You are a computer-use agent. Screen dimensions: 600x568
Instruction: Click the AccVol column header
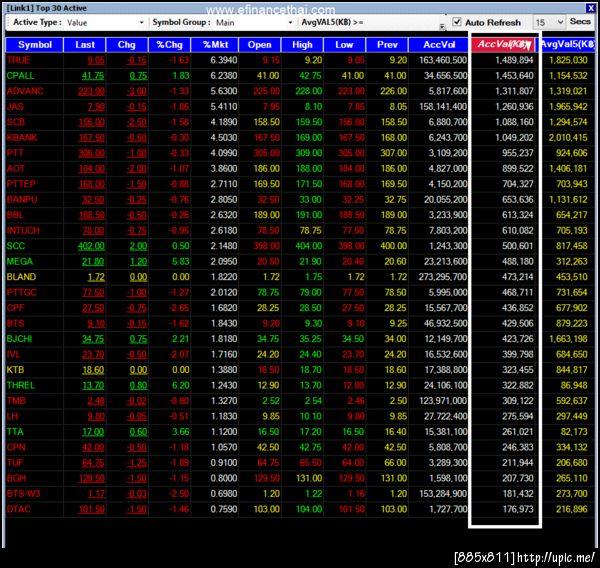click(439, 45)
